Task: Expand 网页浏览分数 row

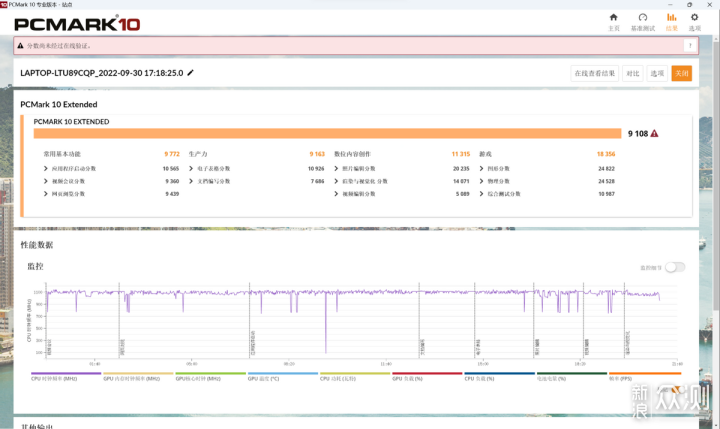Action: pos(45,194)
